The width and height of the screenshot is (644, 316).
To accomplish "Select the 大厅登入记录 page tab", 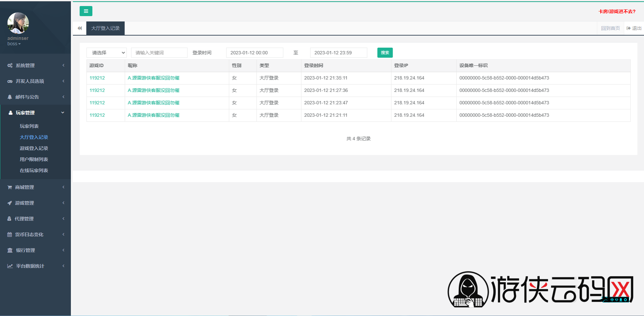I will coord(105,28).
